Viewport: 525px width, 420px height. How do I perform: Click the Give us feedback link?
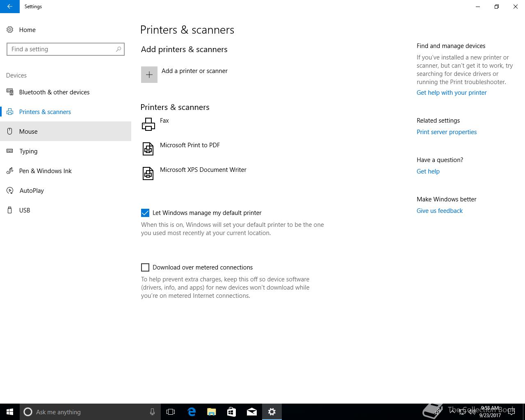440,211
